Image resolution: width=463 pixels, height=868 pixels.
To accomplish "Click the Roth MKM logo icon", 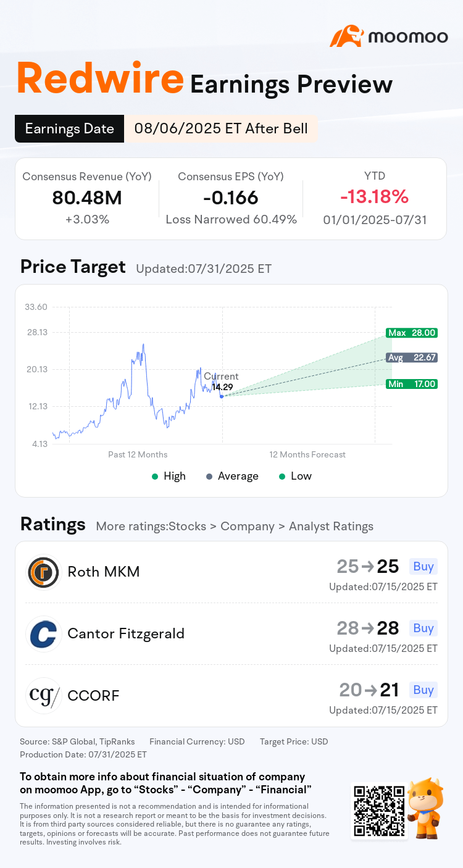I will click(x=44, y=572).
